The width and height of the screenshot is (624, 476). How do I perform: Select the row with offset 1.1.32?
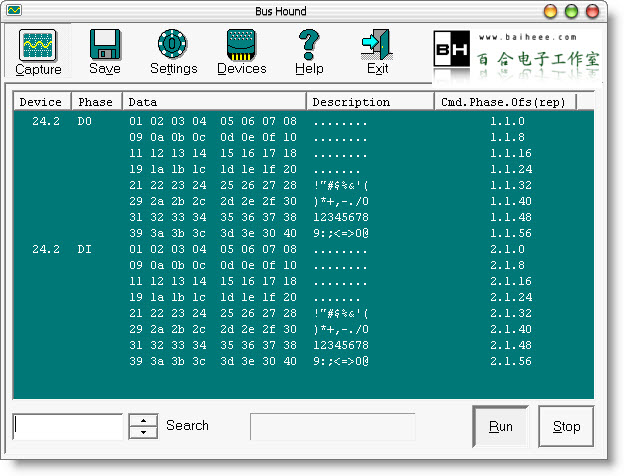303,185
